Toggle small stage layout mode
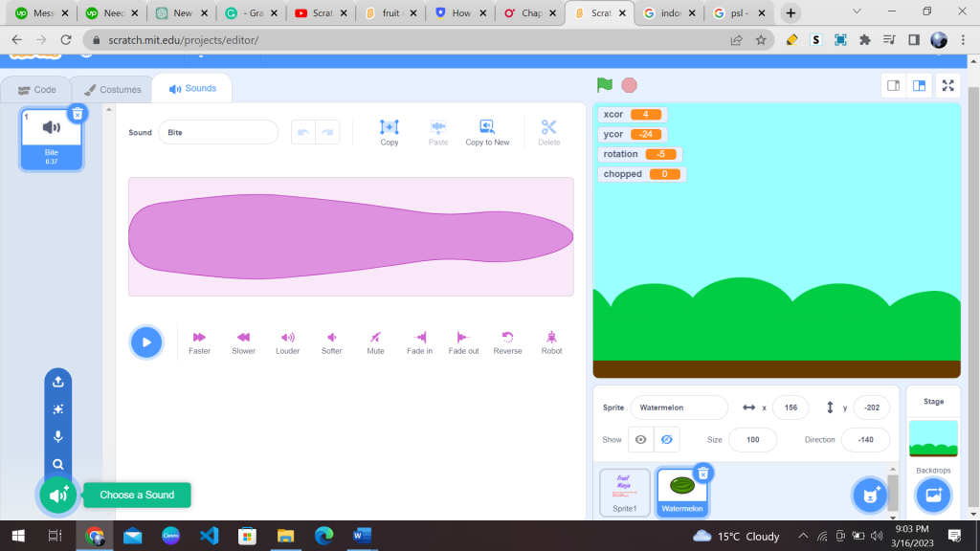 [x=892, y=84]
